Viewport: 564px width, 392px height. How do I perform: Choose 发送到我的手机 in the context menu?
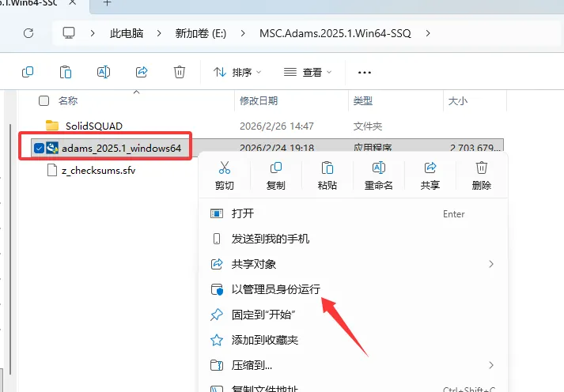click(354, 239)
